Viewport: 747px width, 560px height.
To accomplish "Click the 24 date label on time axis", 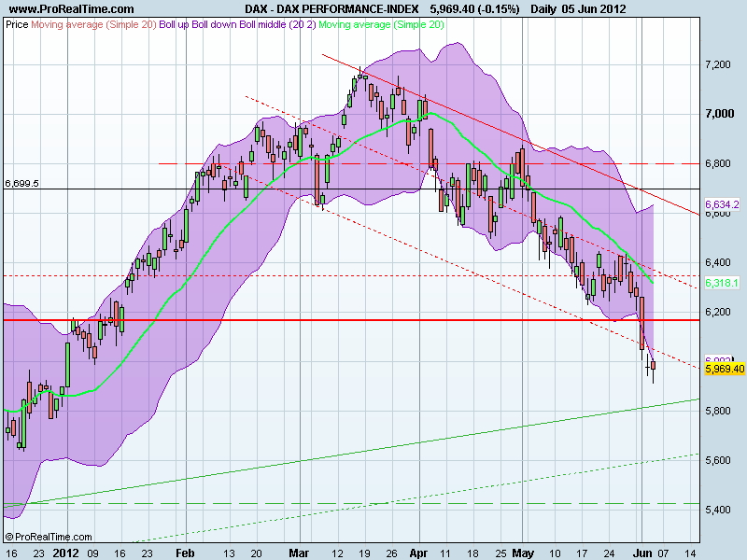I will 609,553.
